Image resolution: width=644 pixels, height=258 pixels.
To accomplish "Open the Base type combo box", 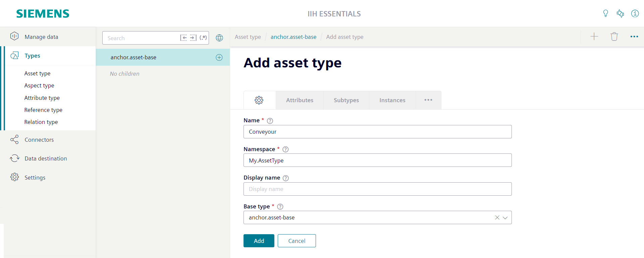I will (378, 217).
